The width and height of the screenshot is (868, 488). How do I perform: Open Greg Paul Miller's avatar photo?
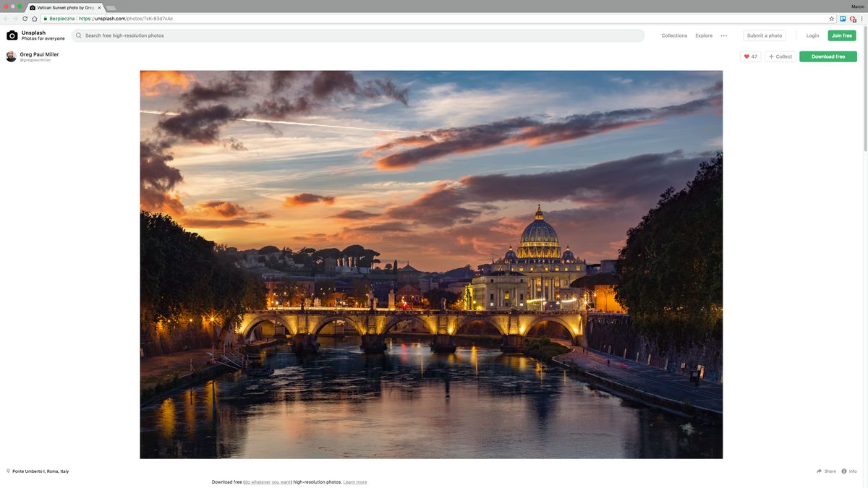[11, 56]
